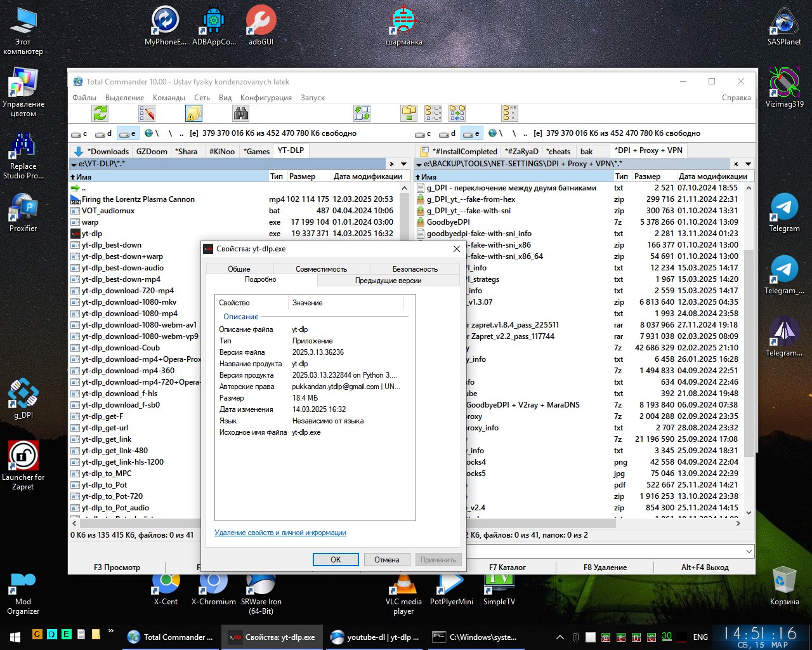Open Windows Start menu
The width and height of the screenshot is (812, 650).
15,637
